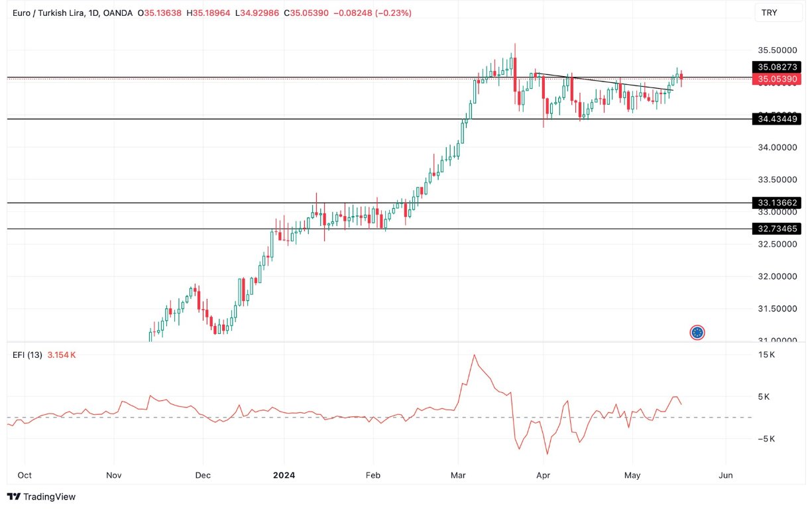Open the 1D timeframe selector in legend

click(x=93, y=12)
